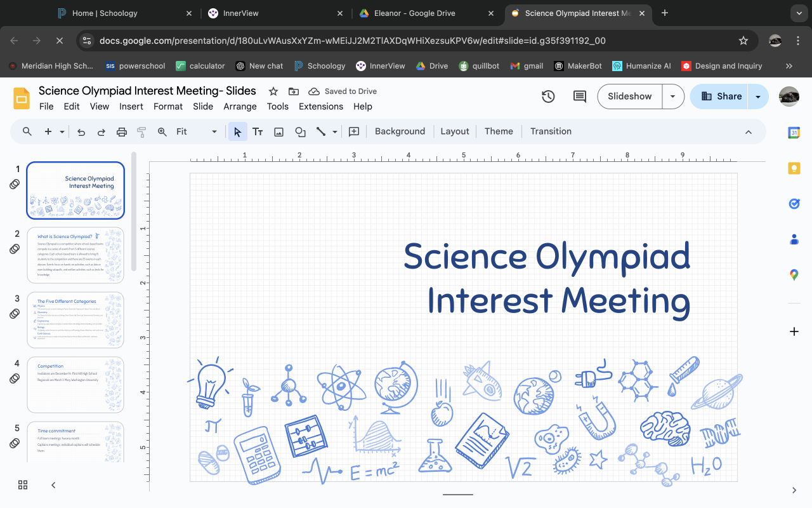Switch to the Home | Schoology tab
The image size is (812, 508).
(x=125, y=13)
